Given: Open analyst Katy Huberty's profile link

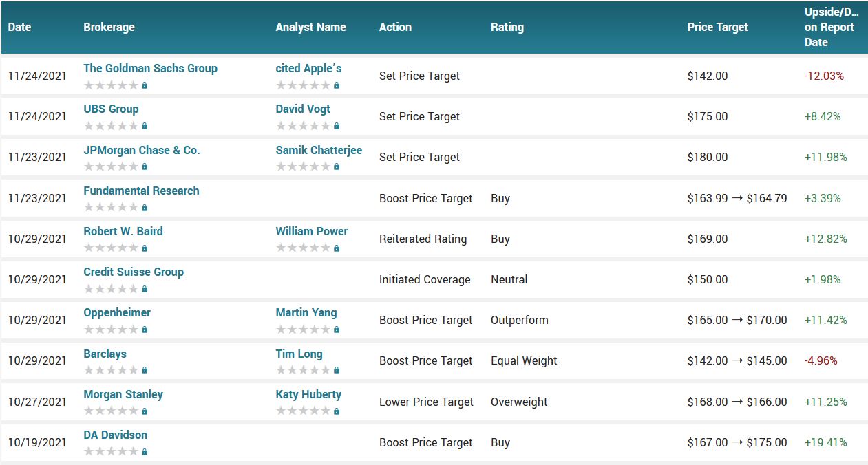Looking at the screenshot, I should pos(308,394).
